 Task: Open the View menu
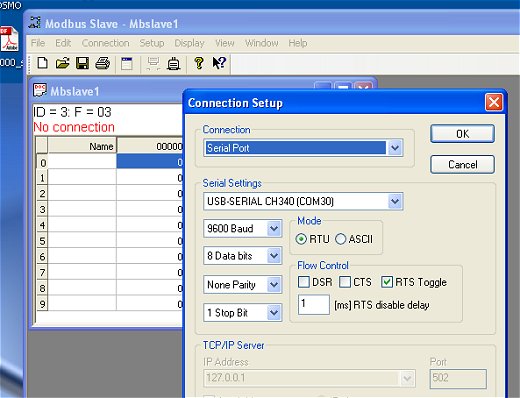pyautogui.click(x=225, y=43)
